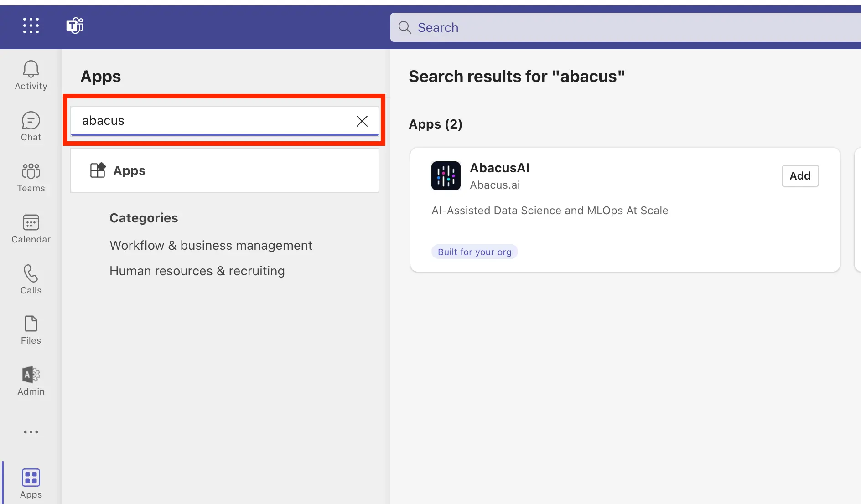The width and height of the screenshot is (861, 504).
Task: Clear the abacus search query
Action: 362,121
